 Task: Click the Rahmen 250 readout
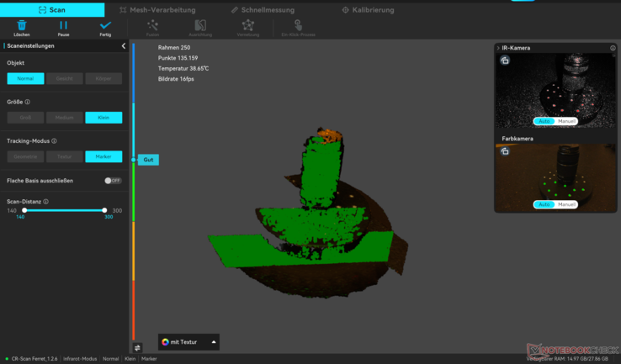(174, 47)
